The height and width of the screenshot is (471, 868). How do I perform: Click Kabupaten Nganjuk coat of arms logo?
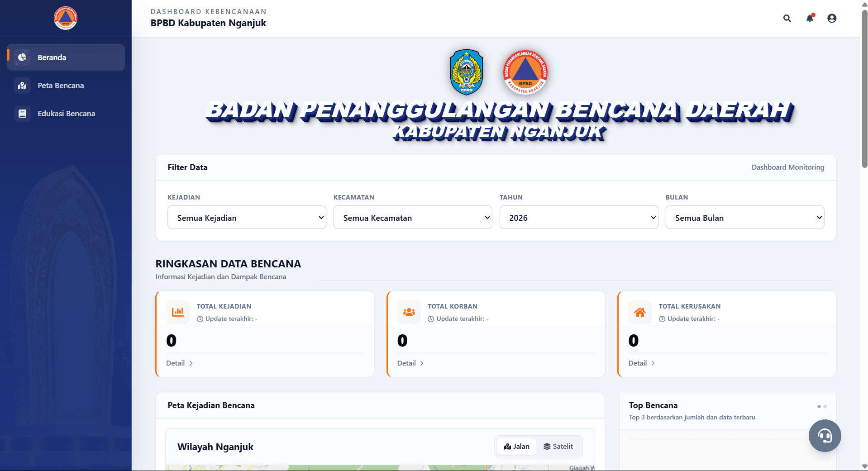(467, 72)
